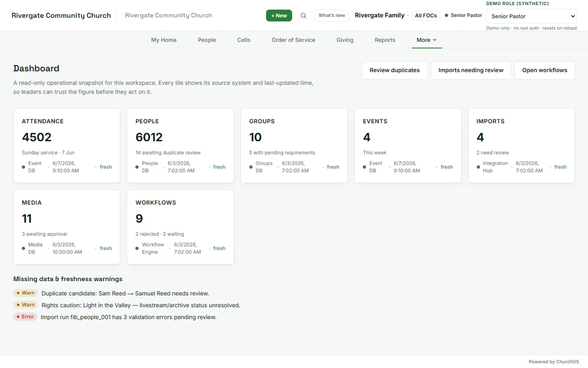Open Order of Service tab
The height and width of the screenshot is (368, 588).
click(x=293, y=40)
